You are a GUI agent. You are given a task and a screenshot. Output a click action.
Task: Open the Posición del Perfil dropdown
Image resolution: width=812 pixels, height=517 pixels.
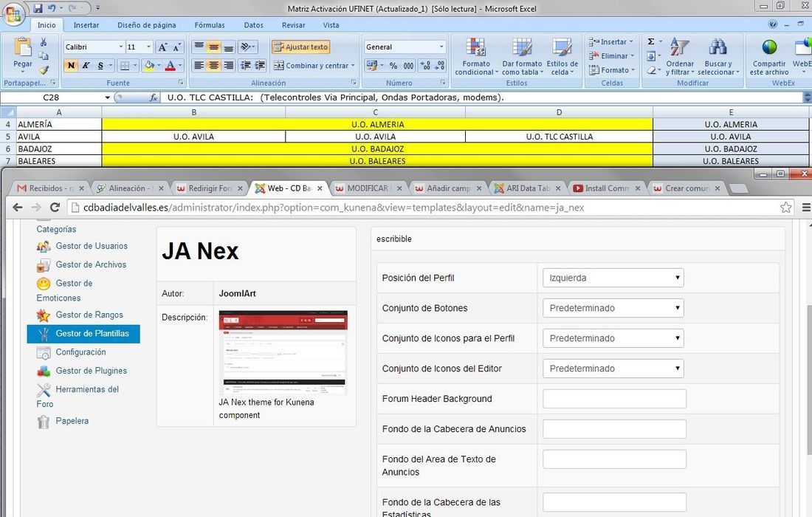click(613, 278)
